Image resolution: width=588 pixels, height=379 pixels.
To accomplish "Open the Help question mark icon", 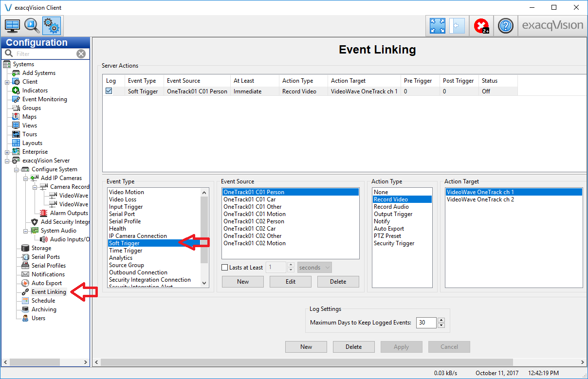I will (x=506, y=25).
